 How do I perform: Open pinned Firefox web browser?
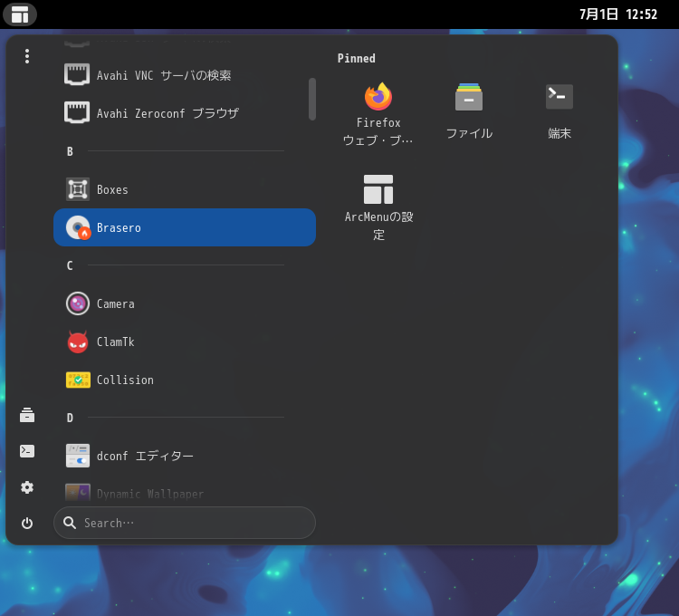tap(378, 114)
